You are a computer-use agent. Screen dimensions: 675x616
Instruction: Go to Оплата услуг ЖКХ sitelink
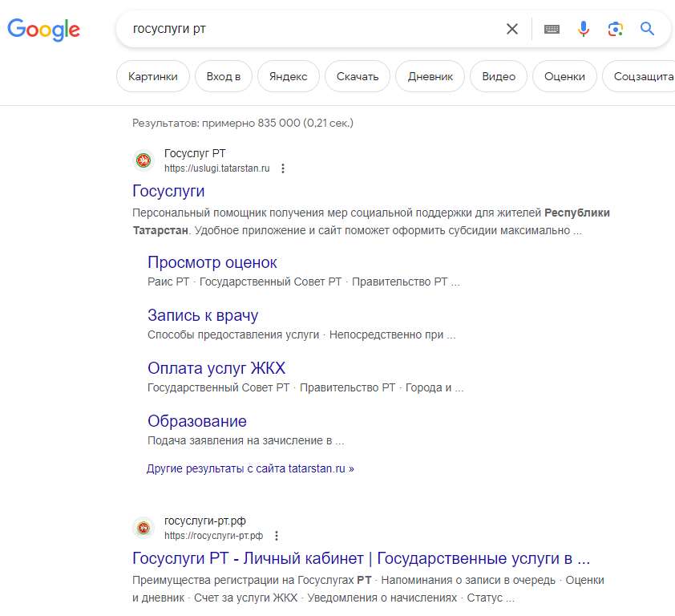tap(216, 368)
